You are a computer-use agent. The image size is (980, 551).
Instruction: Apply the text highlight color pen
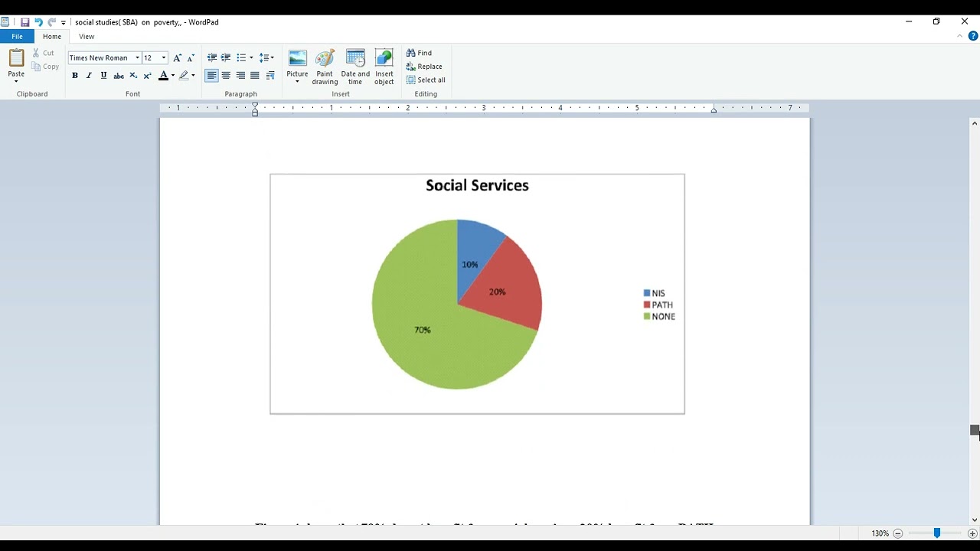[x=184, y=76]
